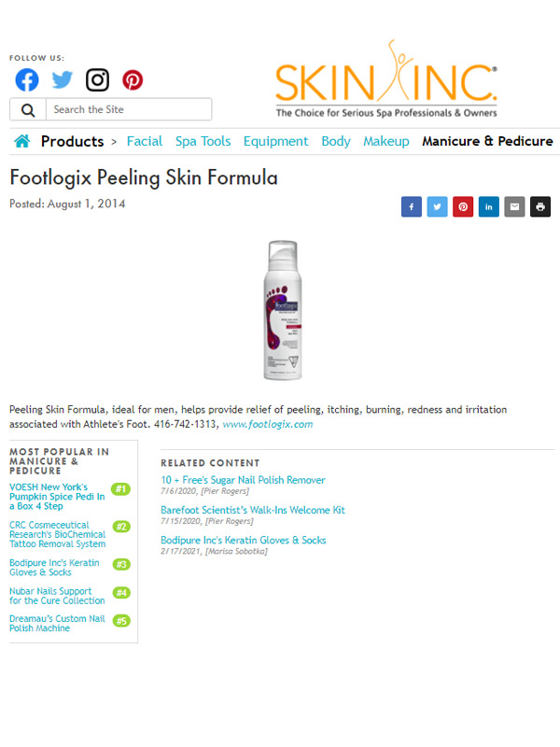This screenshot has width=560, height=747.
Task: Open the Pinterest follow icon
Action: tap(133, 80)
